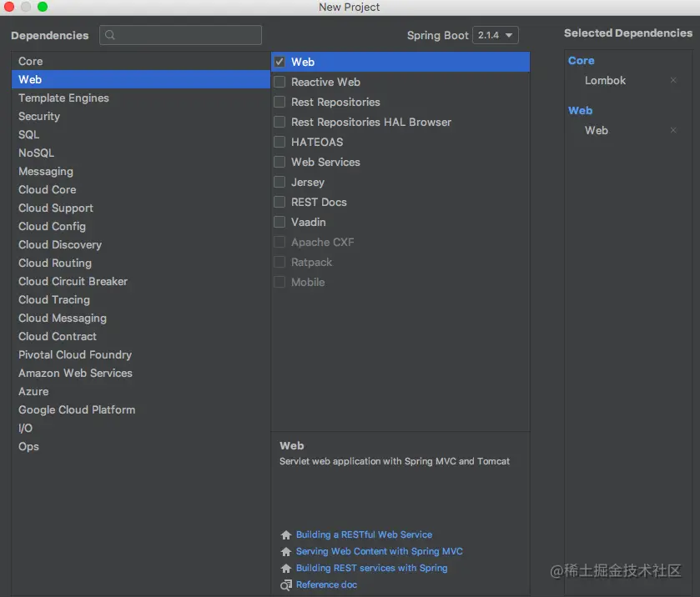Choose the SQL category
Screen dimensions: 700x597
click(x=141, y=134)
